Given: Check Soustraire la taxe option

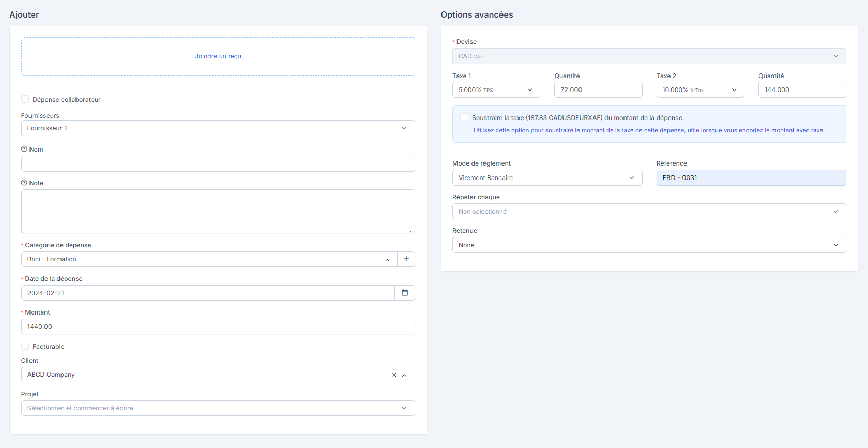Looking at the screenshot, I should (x=464, y=117).
